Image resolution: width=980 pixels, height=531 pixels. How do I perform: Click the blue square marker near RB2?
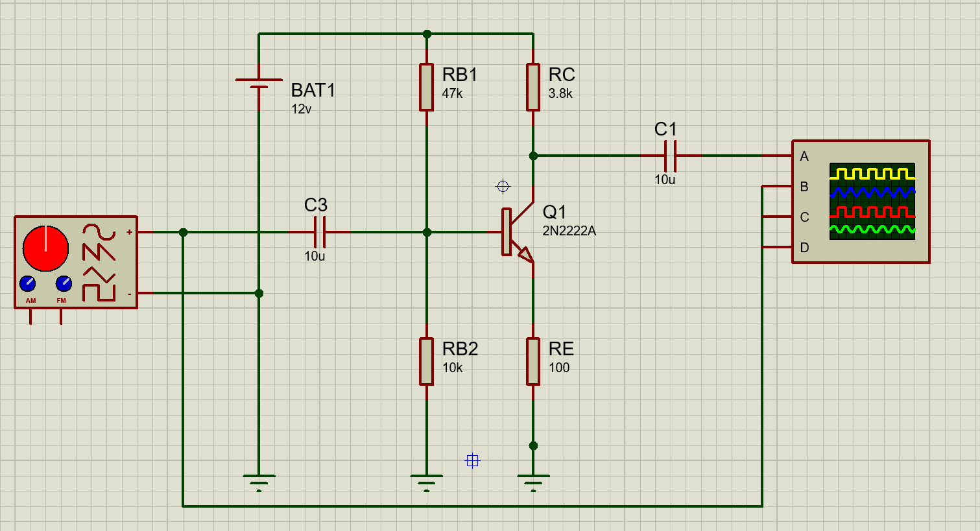coord(472,460)
